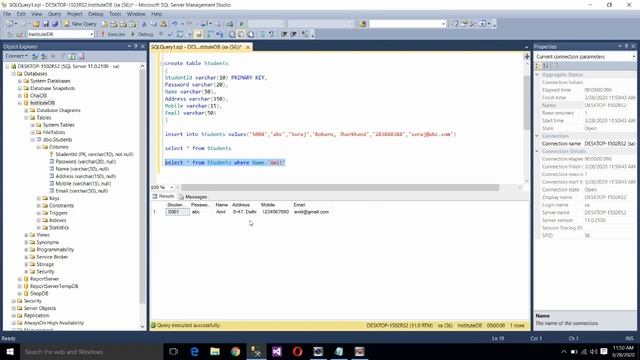Expand the Keys folder node
Image resolution: width=640 pixels, height=360 pixels.
39,198
